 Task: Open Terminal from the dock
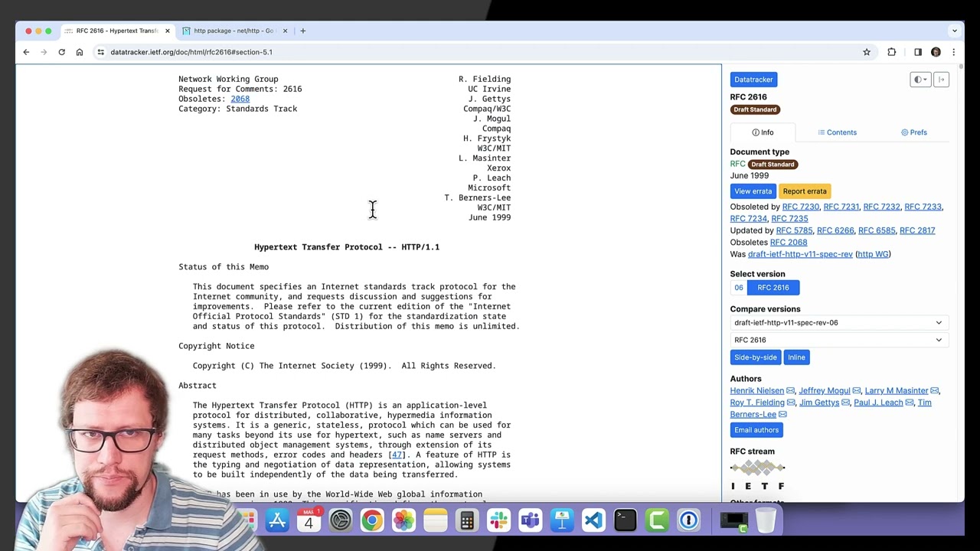[625, 521]
